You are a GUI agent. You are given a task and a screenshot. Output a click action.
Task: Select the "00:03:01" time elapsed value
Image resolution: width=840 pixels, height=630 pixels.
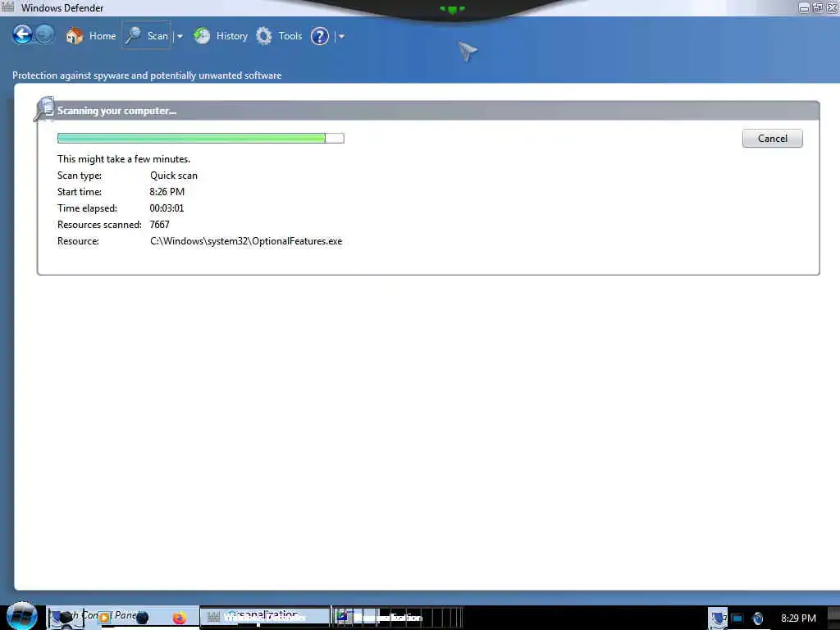pyautogui.click(x=167, y=208)
